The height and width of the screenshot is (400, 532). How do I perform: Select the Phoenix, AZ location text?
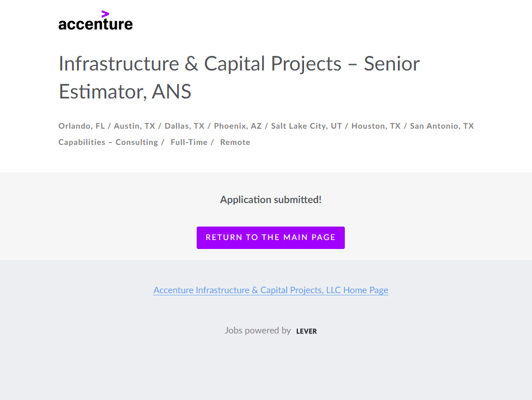pos(237,126)
